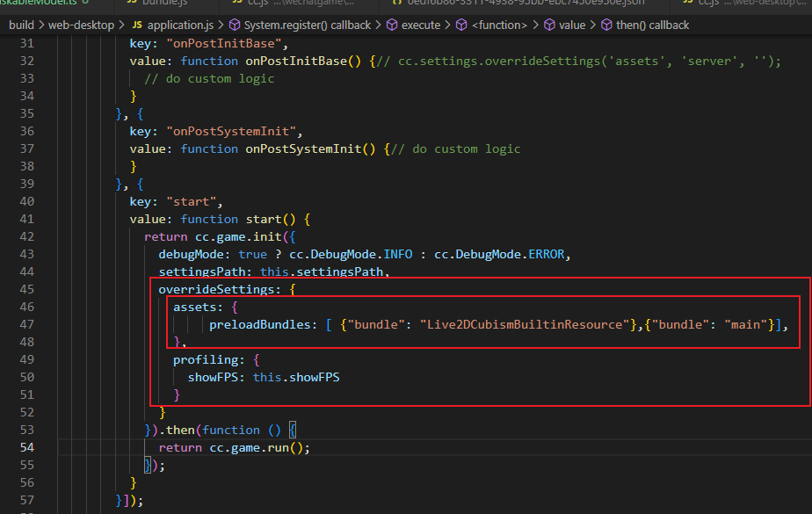Click JS file icon beside application.js breadcrumb
Image resolution: width=812 pixels, height=514 pixels.
point(137,25)
